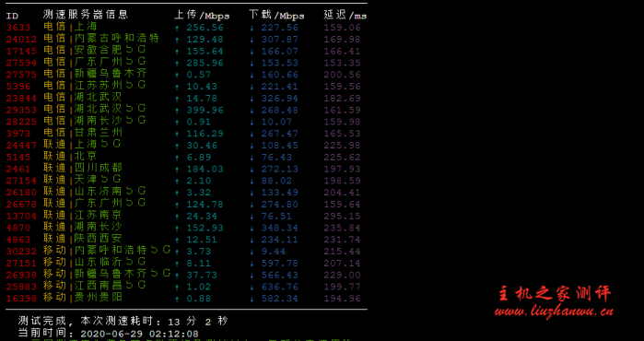This screenshot has height=341, width=644.
Task: Click the "上传/Mbps" column header
Action: pyautogui.click(x=202, y=15)
